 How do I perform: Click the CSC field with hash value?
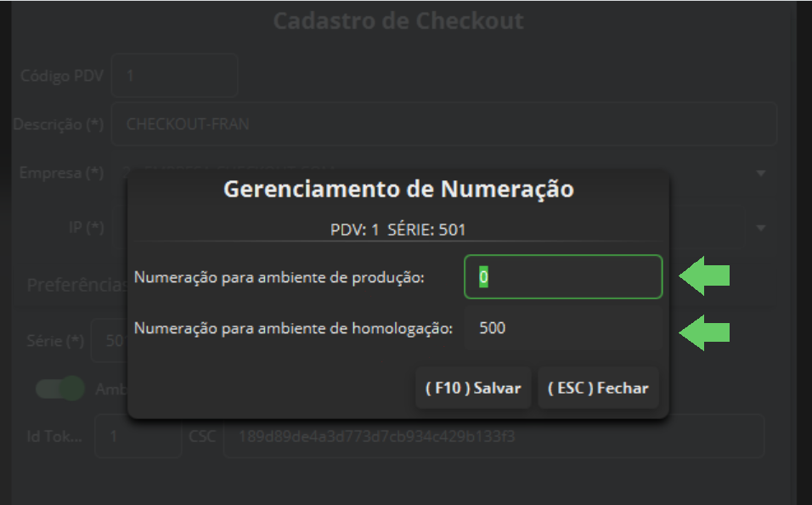[493, 436]
